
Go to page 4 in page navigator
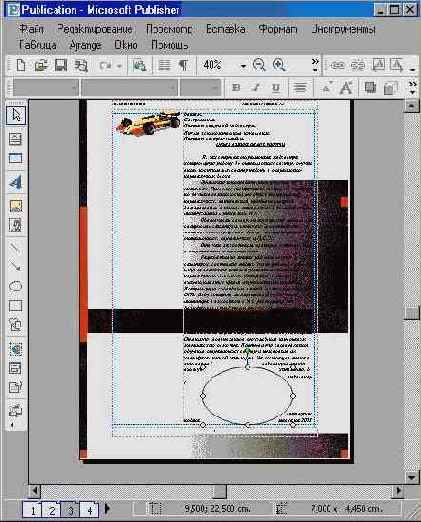(x=89, y=510)
